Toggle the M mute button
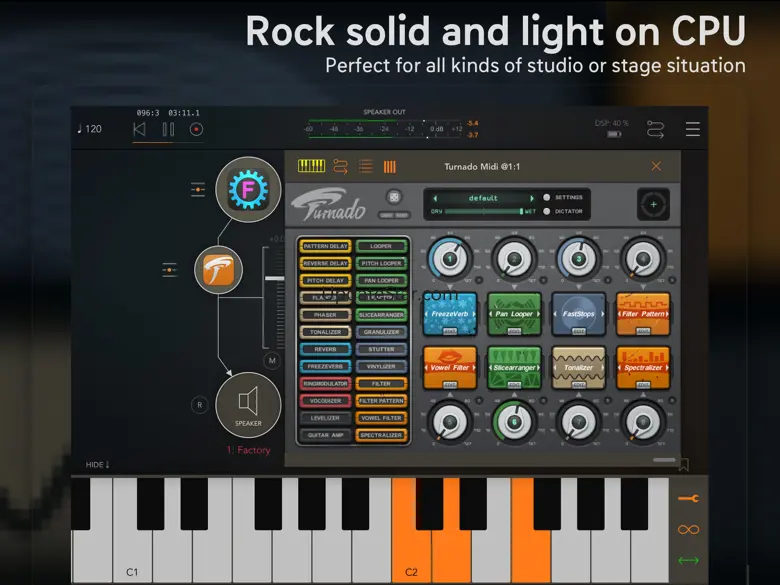Image resolution: width=780 pixels, height=585 pixels. coord(272,361)
